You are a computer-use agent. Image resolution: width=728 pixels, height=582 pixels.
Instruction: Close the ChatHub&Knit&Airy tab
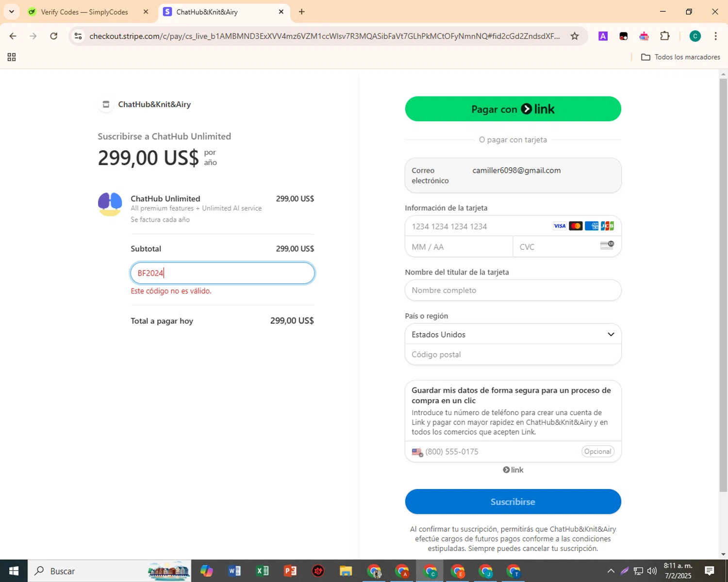point(281,12)
